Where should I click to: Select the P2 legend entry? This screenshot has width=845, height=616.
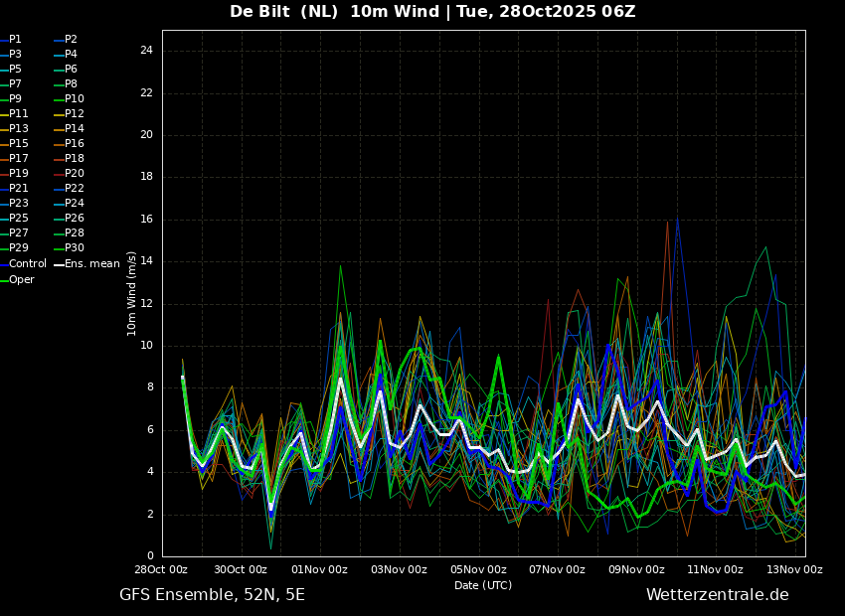(x=67, y=40)
